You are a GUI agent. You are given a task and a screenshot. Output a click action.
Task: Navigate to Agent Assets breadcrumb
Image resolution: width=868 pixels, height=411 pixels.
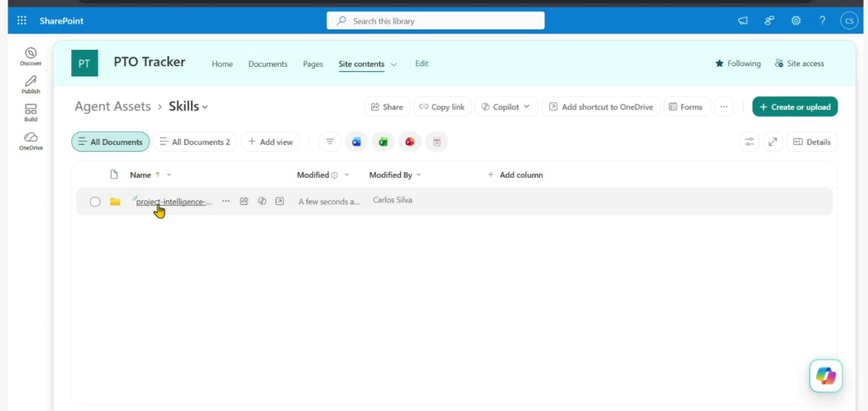coord(113,106)
